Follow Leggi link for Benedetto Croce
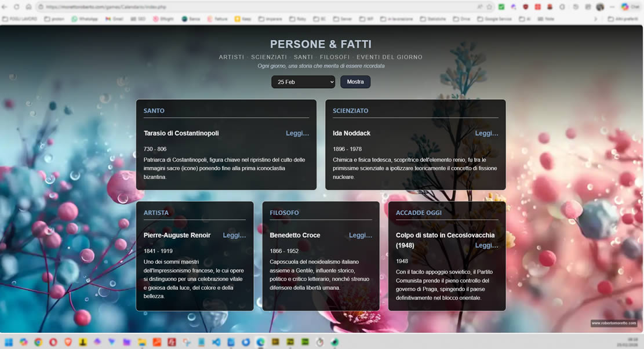 point(360,235)
